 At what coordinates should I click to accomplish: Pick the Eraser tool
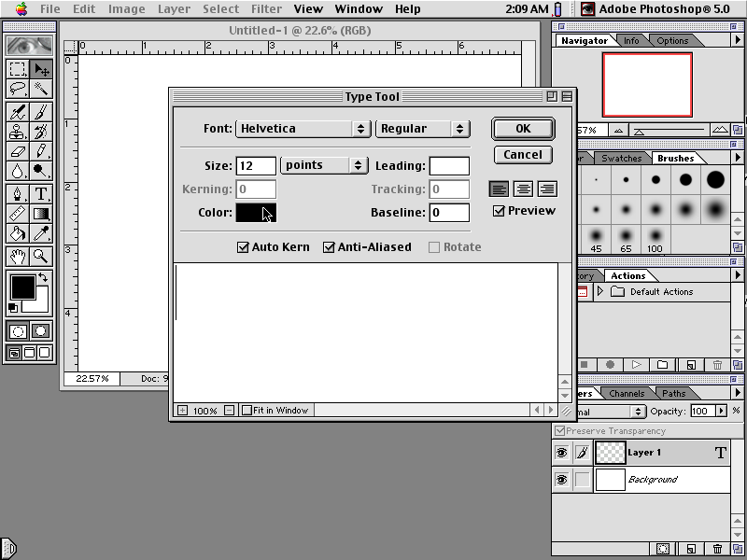tap(18, 151)
